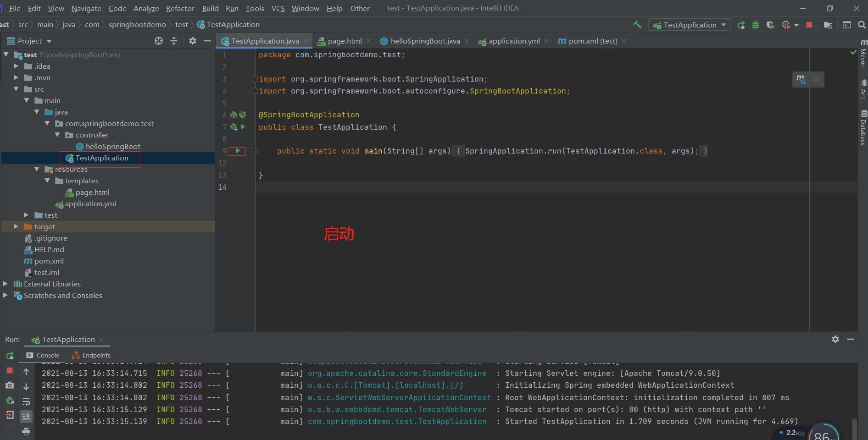The image size is (868, 440).
Task: Click run gutter icon at class TestApplication line
Action: point(243,127)
